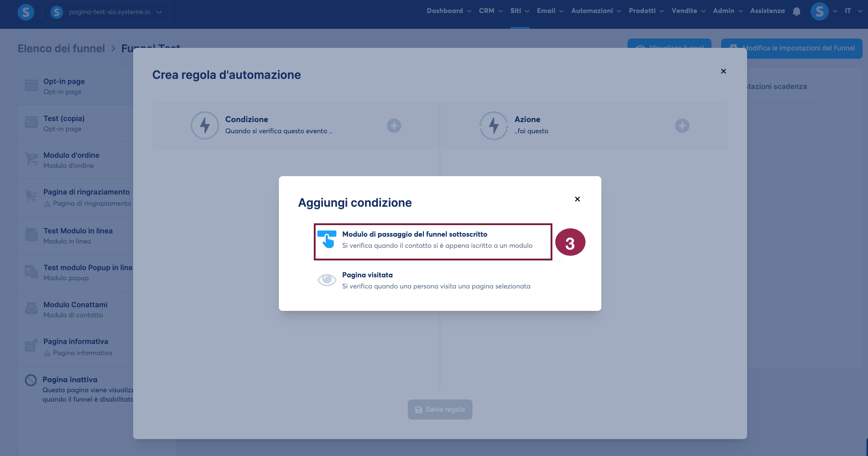Open the pagina-test-sio.systeme.io workspace dropdown
Screen dimensions: 868x456
point(106,12)
